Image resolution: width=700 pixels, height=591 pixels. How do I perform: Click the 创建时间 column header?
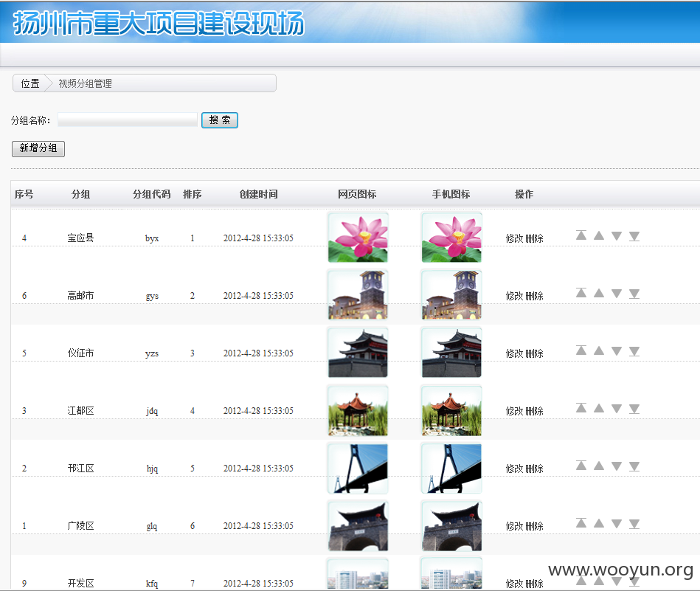tap(258, 194)
